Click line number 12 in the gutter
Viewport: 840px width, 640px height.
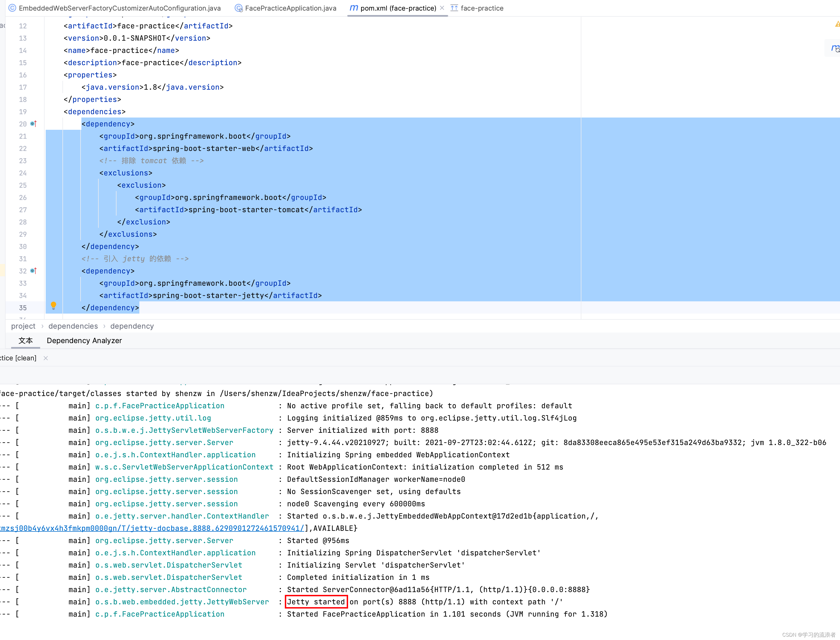point(23,26)
